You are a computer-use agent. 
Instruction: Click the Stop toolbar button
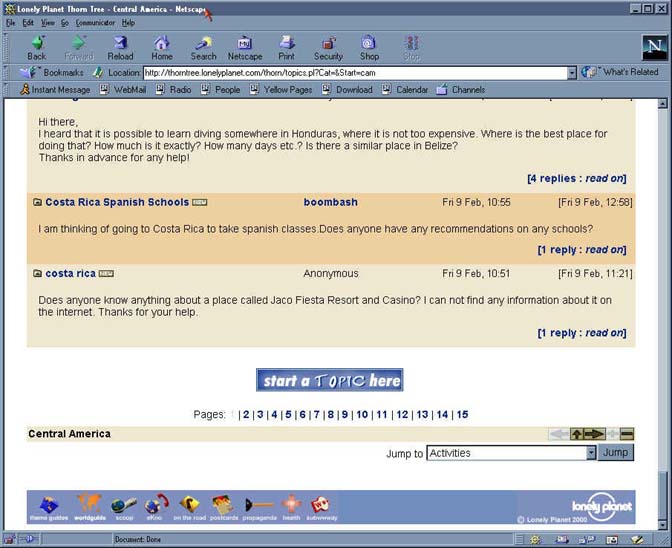tap(411, 48)
